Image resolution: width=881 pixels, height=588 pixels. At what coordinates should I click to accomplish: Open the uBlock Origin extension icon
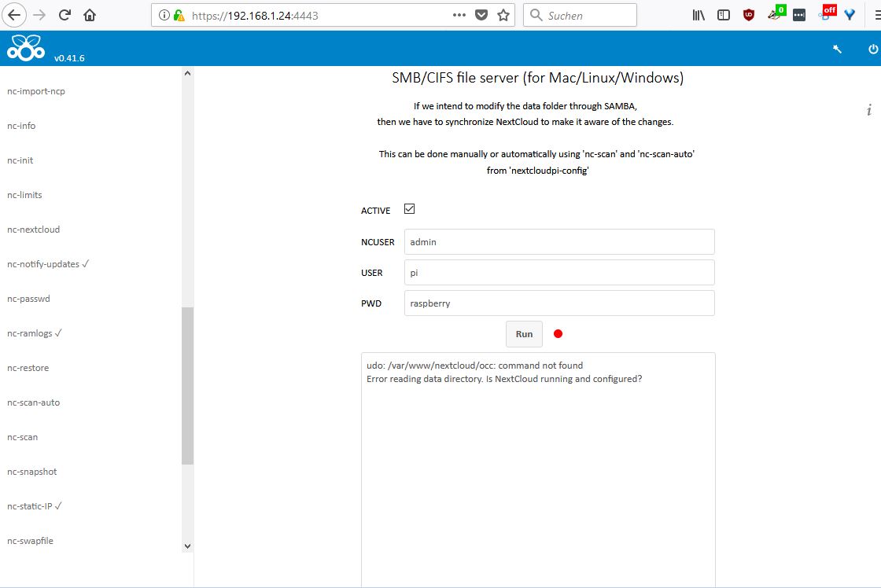coord(749,15)
